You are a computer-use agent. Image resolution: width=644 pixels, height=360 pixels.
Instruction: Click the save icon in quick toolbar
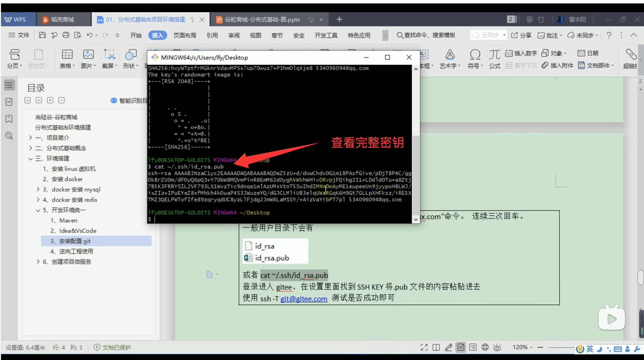tap(42, 35)
